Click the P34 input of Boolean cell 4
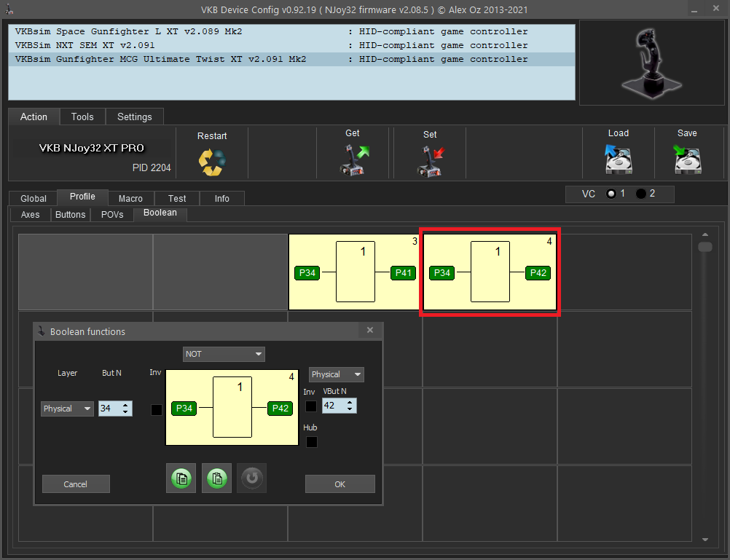This screenshot has width=730, height=560. point(441,273)
